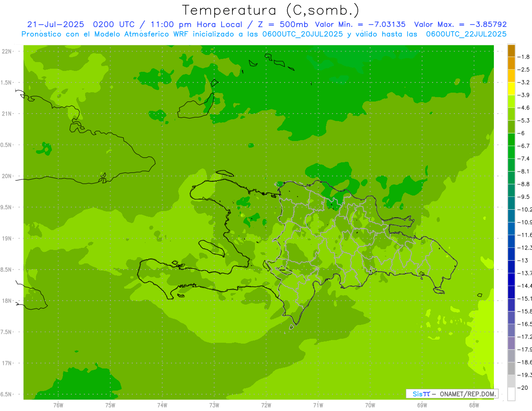
Task: Click the '0.5N' latitude label
Action: click(x=7, y=145)
